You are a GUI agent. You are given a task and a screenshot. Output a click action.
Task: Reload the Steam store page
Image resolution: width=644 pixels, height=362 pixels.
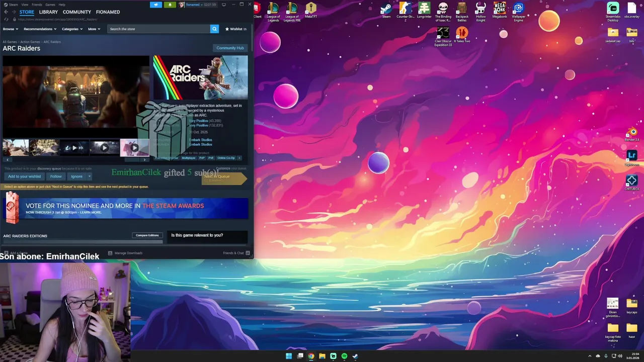click(6, 19)
